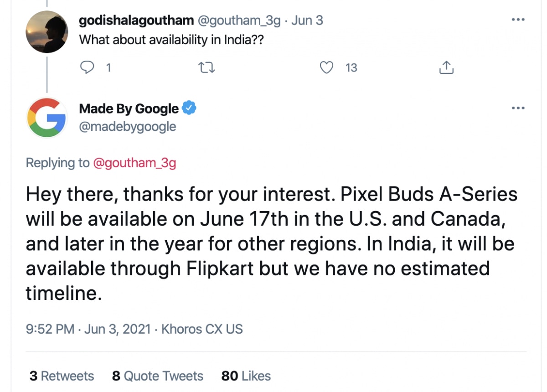
Task: Click the godishalagoutham display name
Action: click(136, 21)
